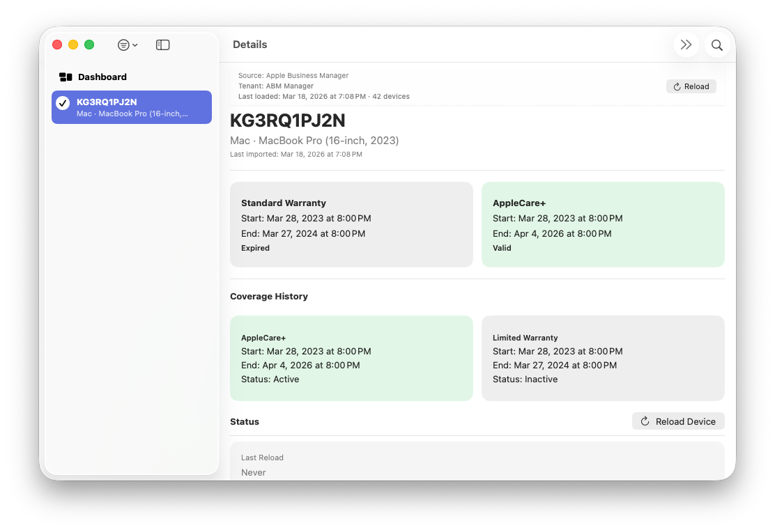Click the Dashboard grid icon
This screenshot has width=775, height=532.
[64, 77]
